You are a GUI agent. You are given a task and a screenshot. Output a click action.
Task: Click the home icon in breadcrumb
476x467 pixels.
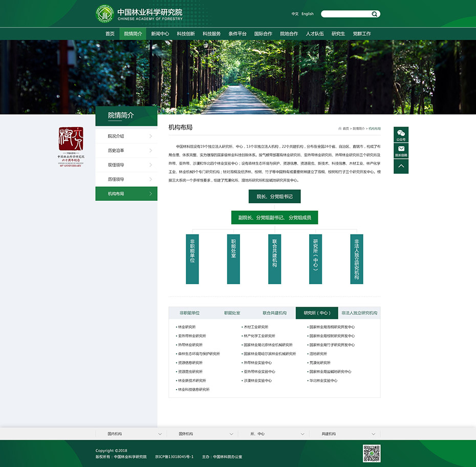339,129
